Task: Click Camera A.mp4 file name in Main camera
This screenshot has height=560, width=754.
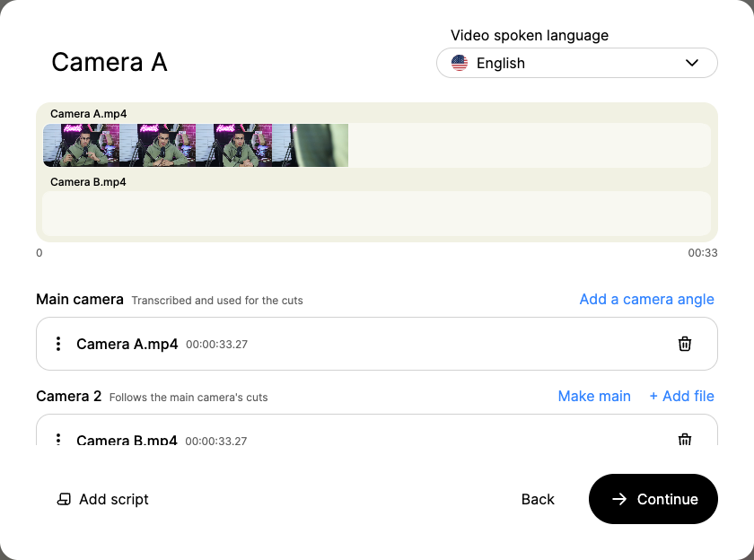Action: (x=127, y=345)
